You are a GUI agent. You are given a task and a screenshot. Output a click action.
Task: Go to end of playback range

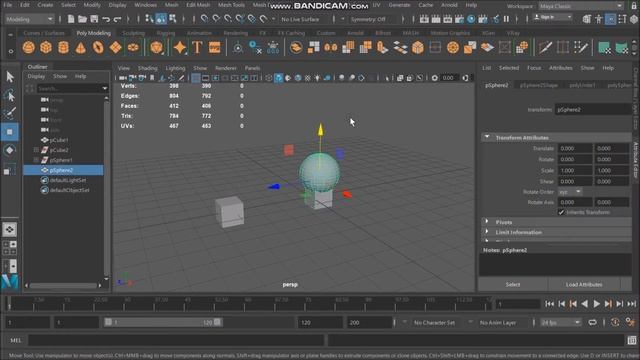[631, 304]
